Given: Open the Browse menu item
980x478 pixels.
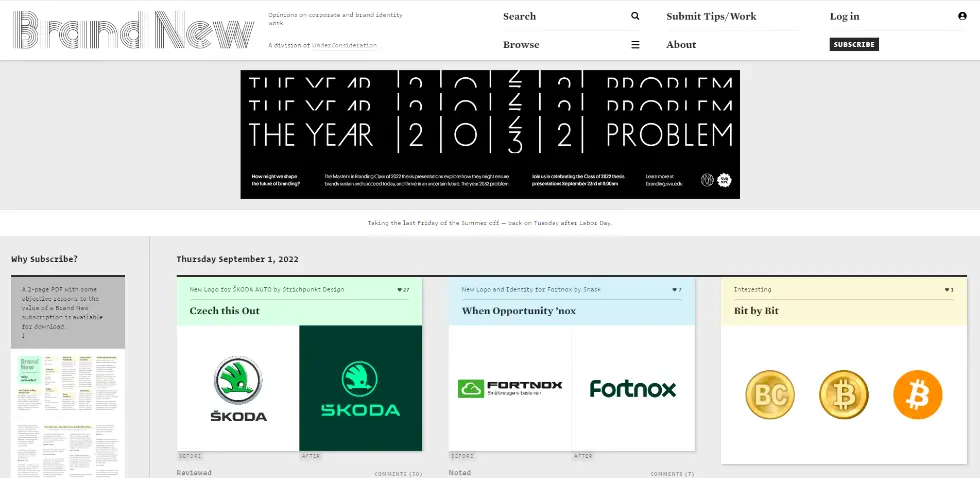Looking at the screenshot, I should click(x=521, y=44).
